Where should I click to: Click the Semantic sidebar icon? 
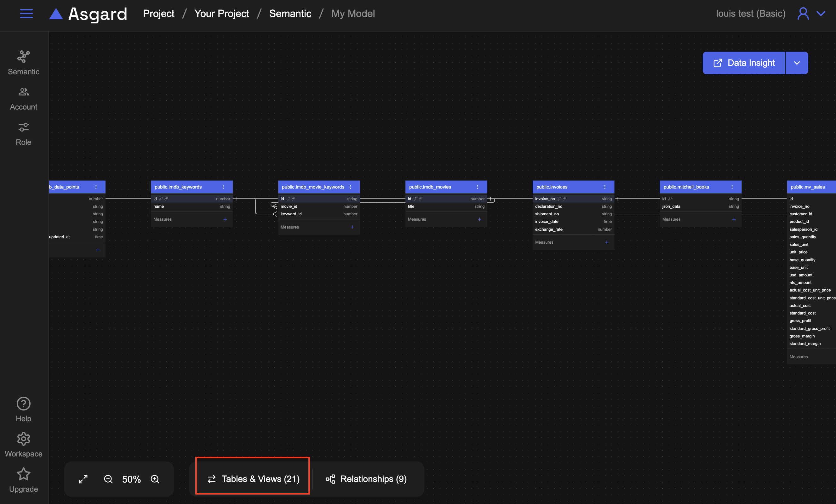23,57
